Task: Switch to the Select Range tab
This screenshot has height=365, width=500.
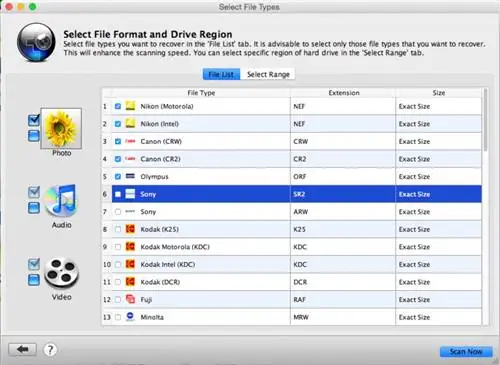Action: tap(268, 74)
